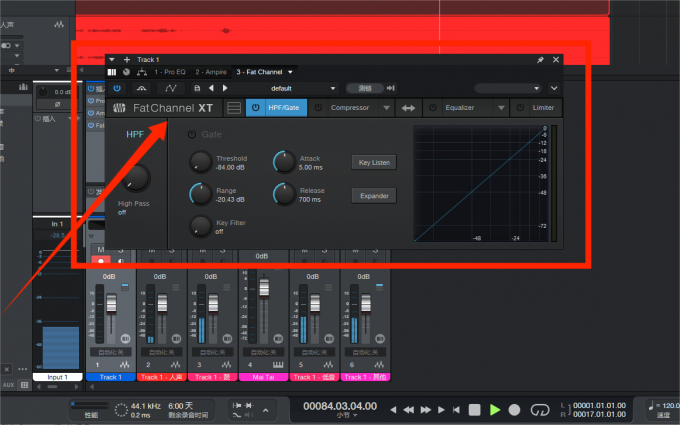This screenshot has width=680, height=425.
Task: Toggle record arm on Track 1 channel
Action: [x=101, y=261]
